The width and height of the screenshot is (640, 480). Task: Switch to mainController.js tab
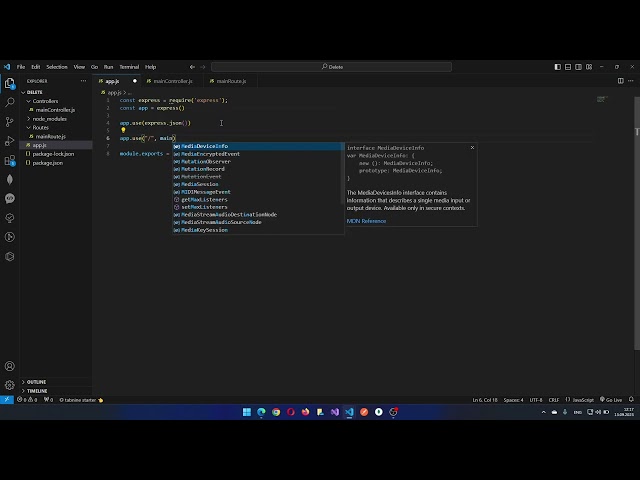point(173,81)
